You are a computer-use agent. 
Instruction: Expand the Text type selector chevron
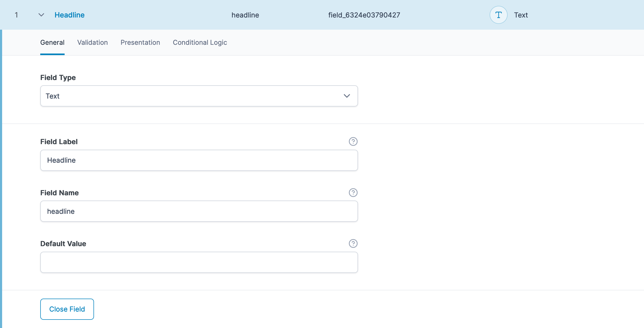pyautogui.click(x=347, y=96)
